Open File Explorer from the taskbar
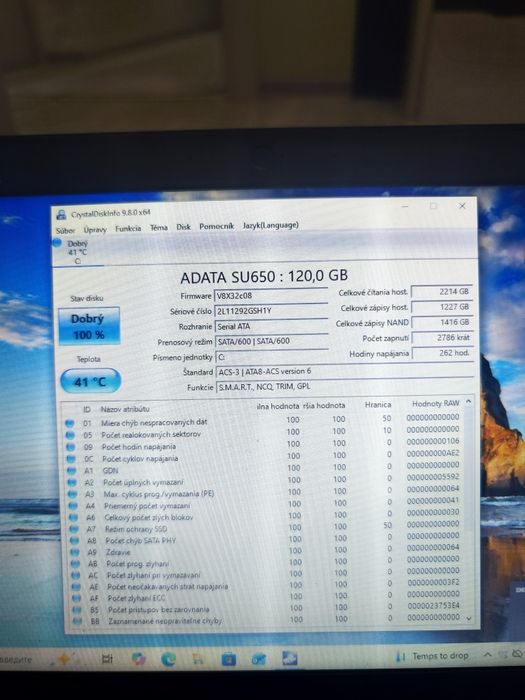 pyautogui.click(x=198, y=658)
